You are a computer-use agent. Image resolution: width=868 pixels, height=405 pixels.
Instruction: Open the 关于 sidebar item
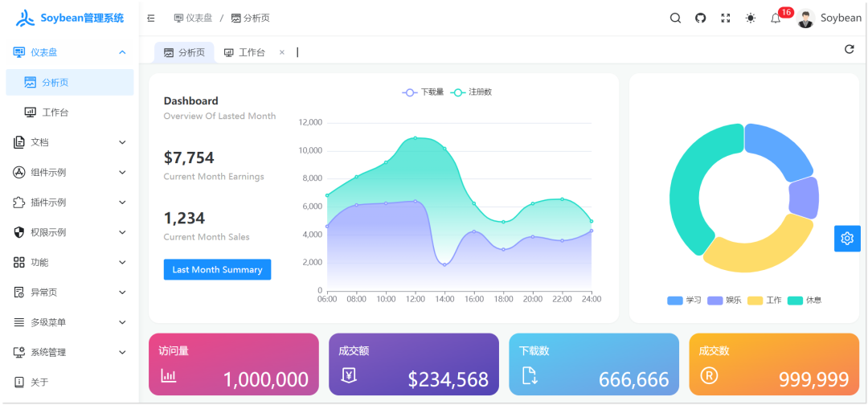[70, 382]
